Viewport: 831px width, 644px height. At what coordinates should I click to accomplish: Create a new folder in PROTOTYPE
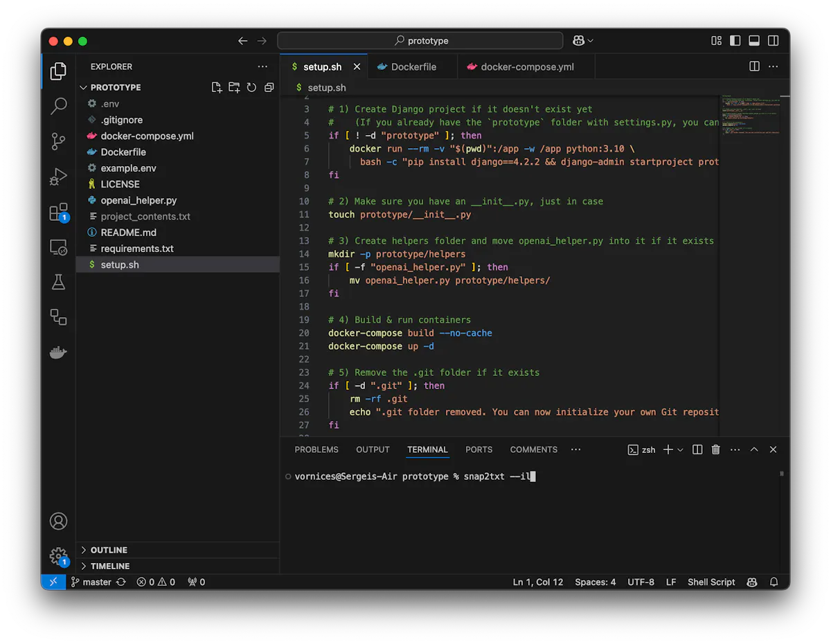(234, 87)
